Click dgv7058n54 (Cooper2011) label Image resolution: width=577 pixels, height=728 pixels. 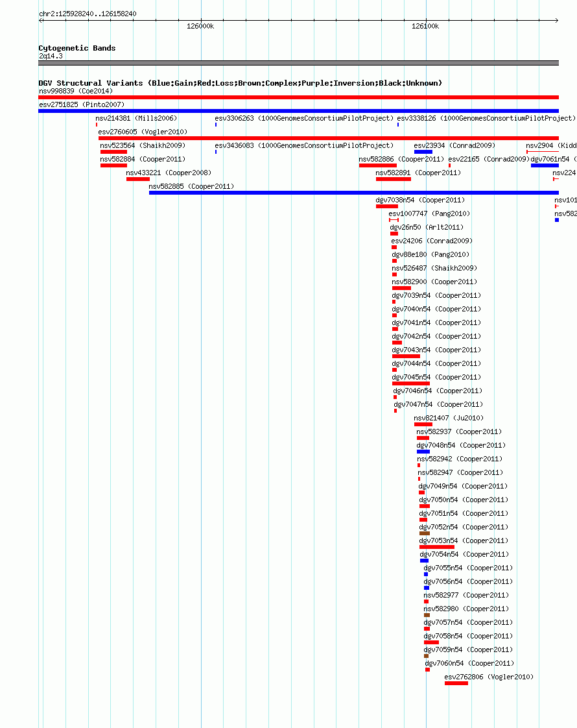468,636
